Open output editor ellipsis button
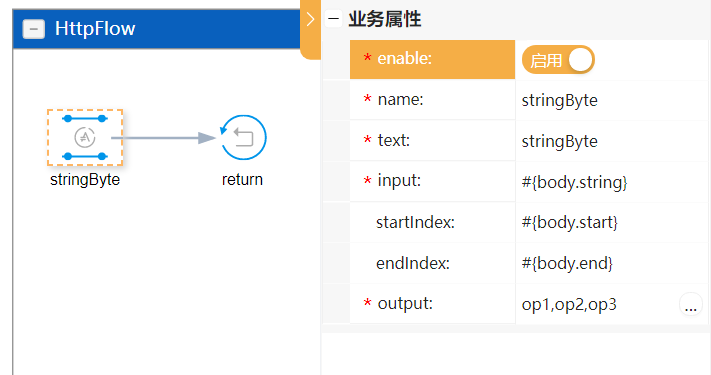The height and width of the screenshot is (375, 711). (x=691, y=305)
